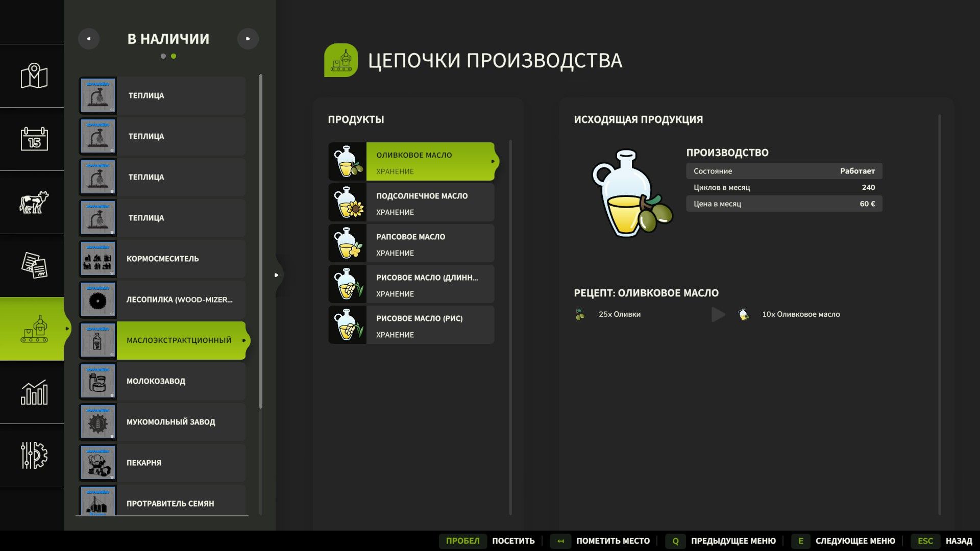Select Подсолнечное масло product
The image size is (980, 551).
(x=411, y=202)
